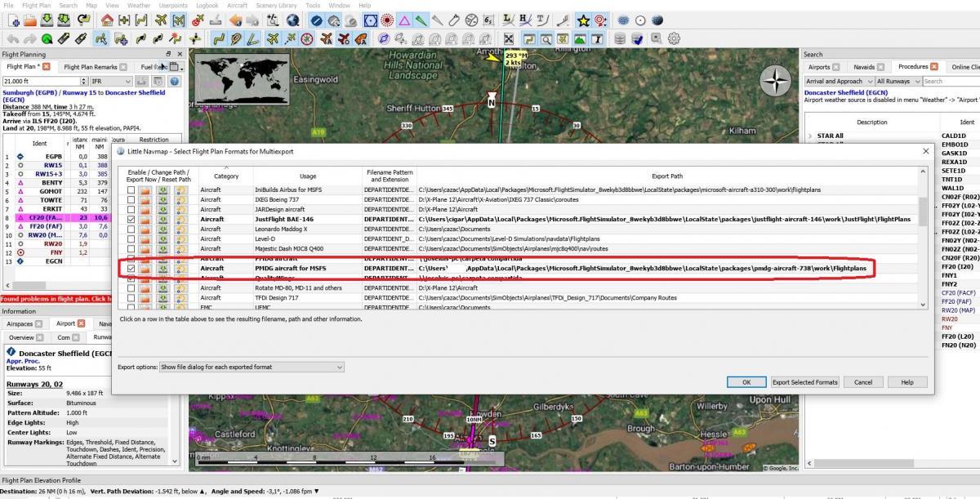
Task: Open the Userpoints menu
Action: [x=174, y=5]
